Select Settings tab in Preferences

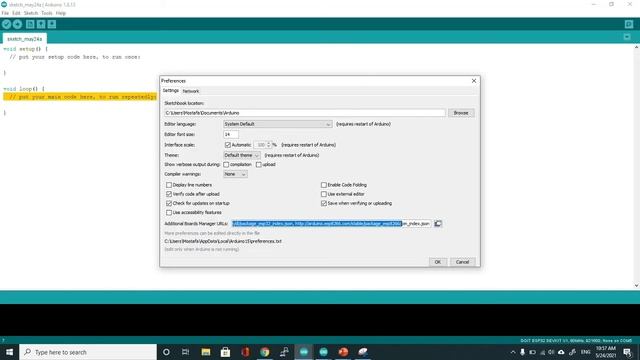(x=171, y=91)
